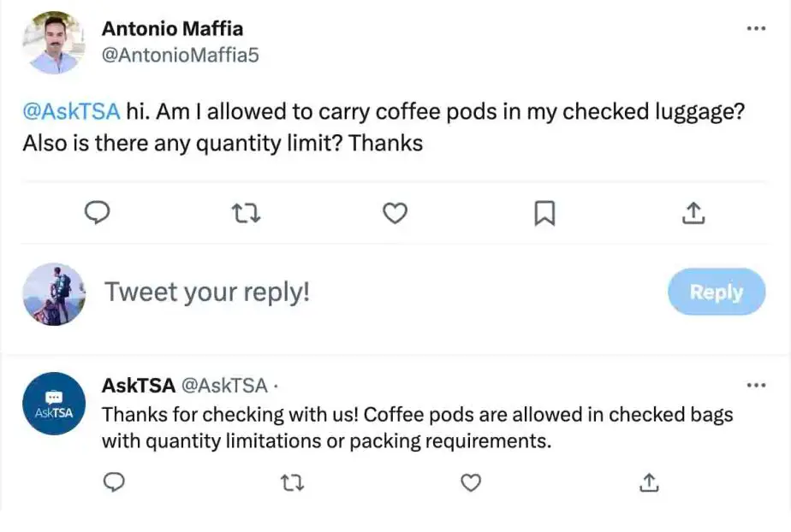Click the AskTSA profile avatar
The image size is (791, 532).
pos(54,403)
